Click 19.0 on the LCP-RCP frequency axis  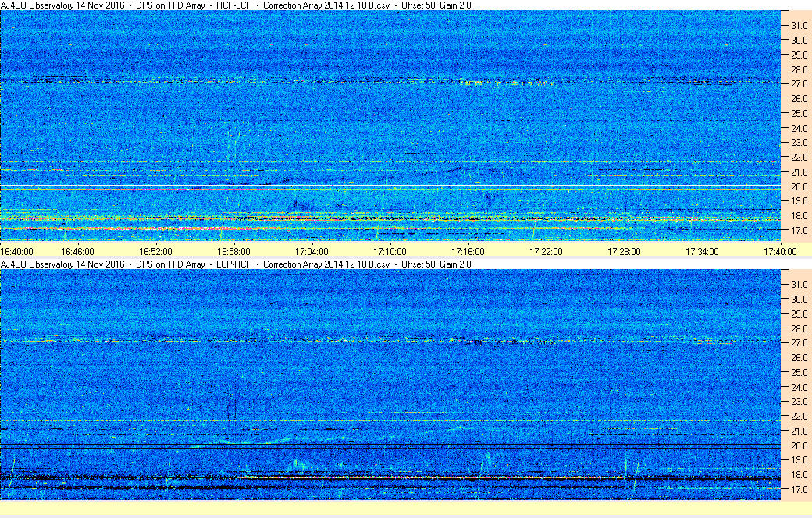[799, 459]
